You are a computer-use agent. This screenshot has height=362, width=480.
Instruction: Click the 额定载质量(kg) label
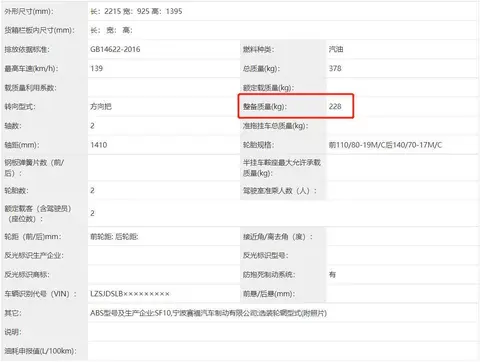268,88
